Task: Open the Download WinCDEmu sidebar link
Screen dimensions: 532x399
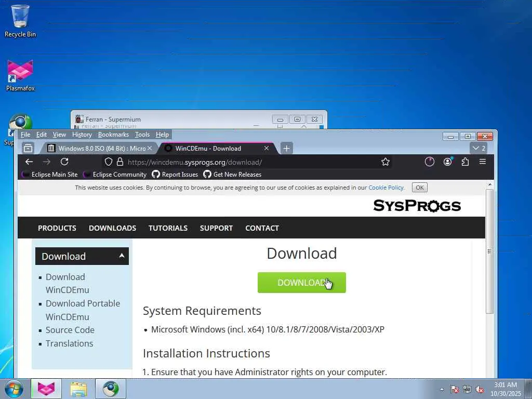Action: click(68, 283)
